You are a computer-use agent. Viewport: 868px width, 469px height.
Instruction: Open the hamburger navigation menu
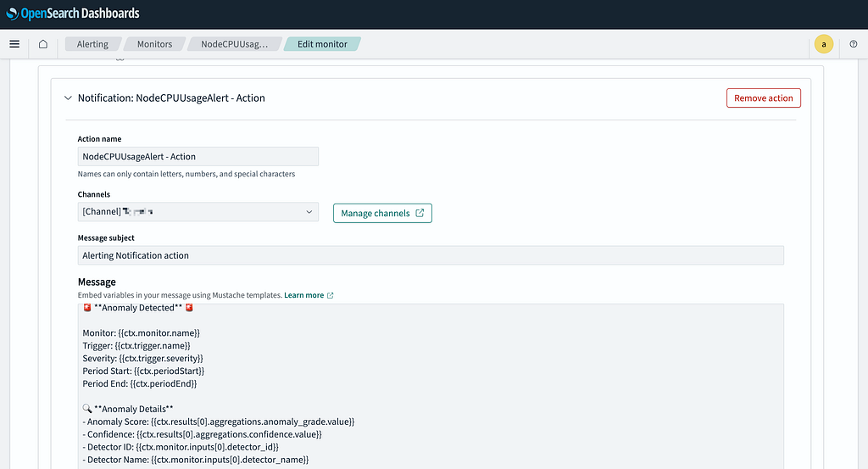(x=14, y=44)
